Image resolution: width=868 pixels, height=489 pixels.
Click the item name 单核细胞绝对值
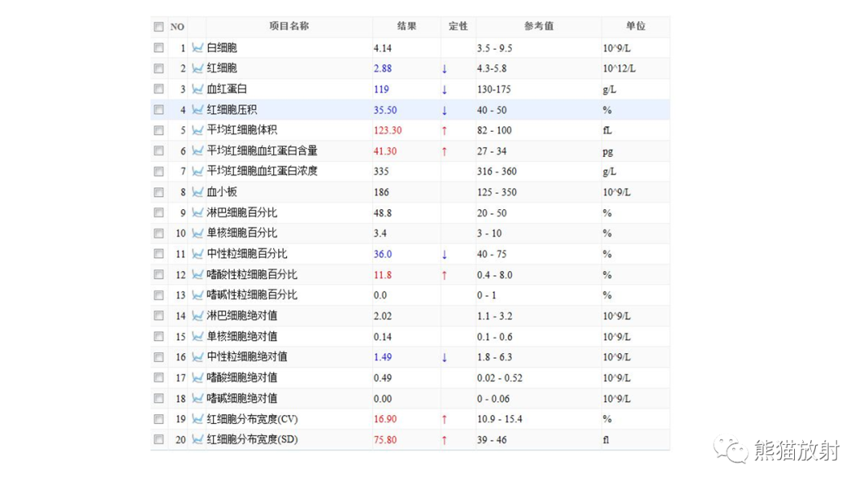point(242,336)
